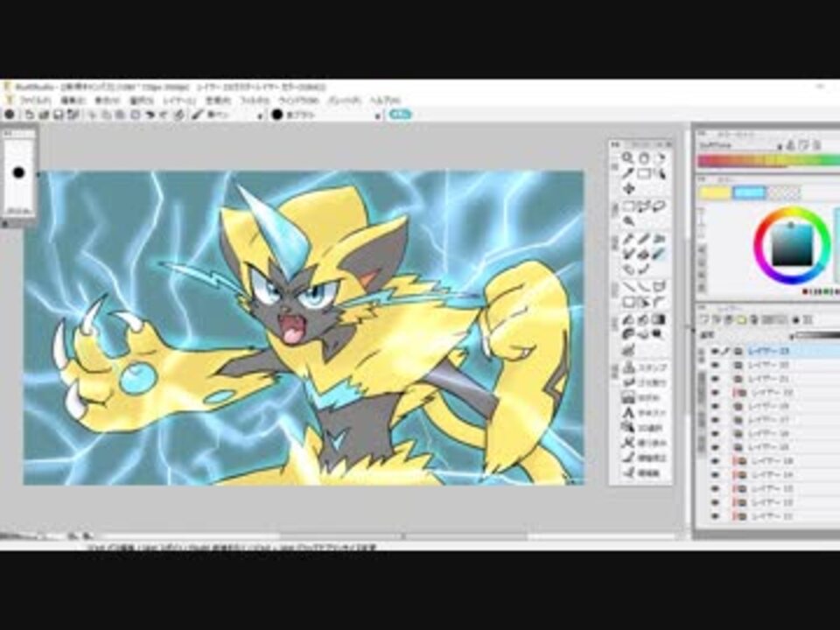
Task: Select the hand pan tool
Action: (x=644, y=158)
